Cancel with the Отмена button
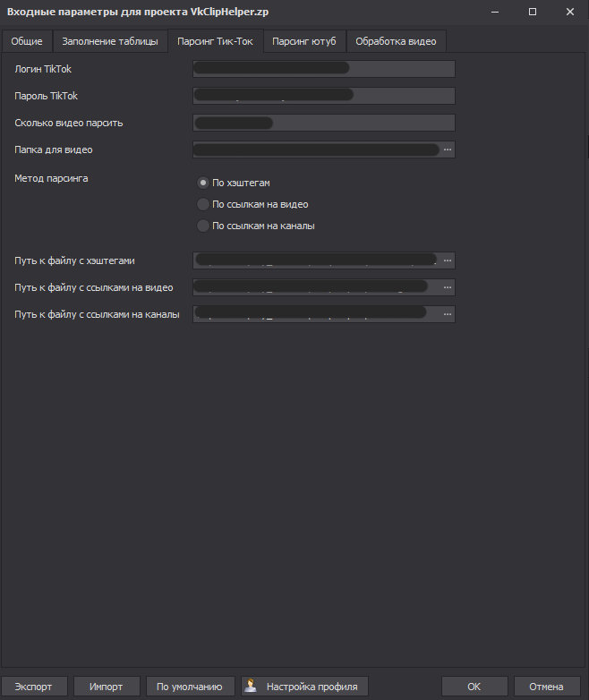This screenshot has width=589, height=700. pyautogui.click(x=546, y=687)
